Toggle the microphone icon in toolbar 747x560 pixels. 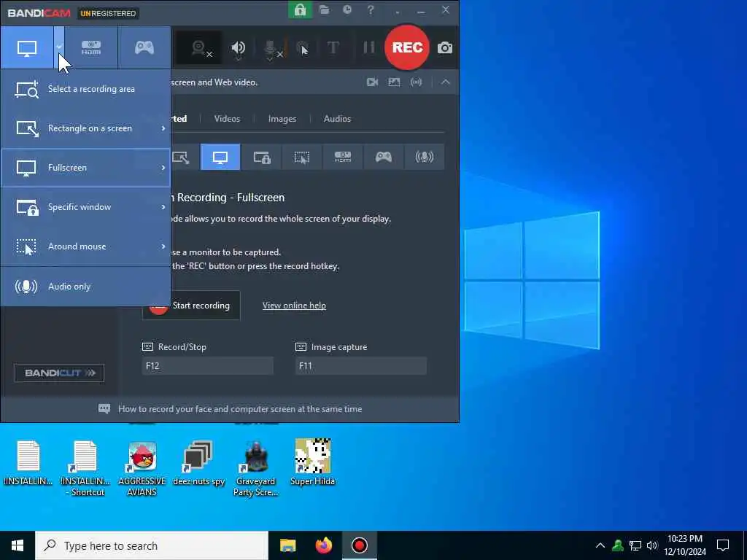[x=270, y=49]
